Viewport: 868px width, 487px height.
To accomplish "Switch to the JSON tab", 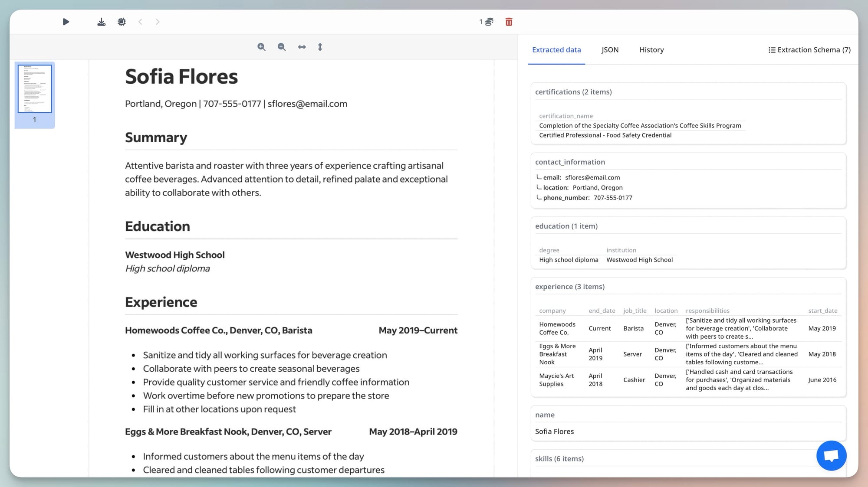I will coord(610,50).
